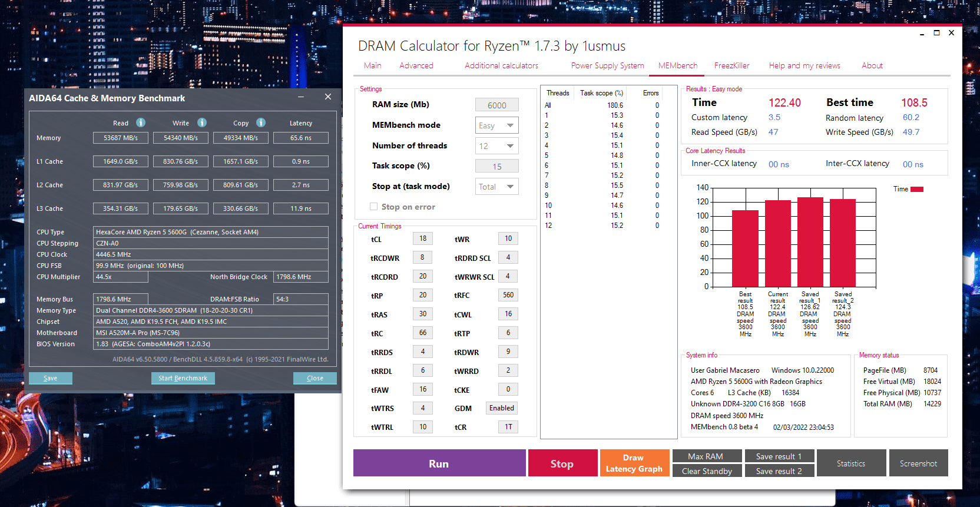Minimize the AIDA64 benchmark window
980x507 pixels.
coord(301,97)
